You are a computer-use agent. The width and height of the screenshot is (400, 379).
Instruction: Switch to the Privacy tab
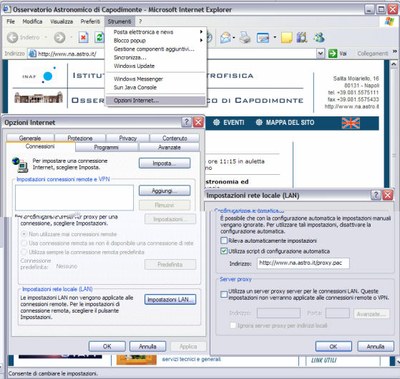pyautogui.click(x=128, y=138)
